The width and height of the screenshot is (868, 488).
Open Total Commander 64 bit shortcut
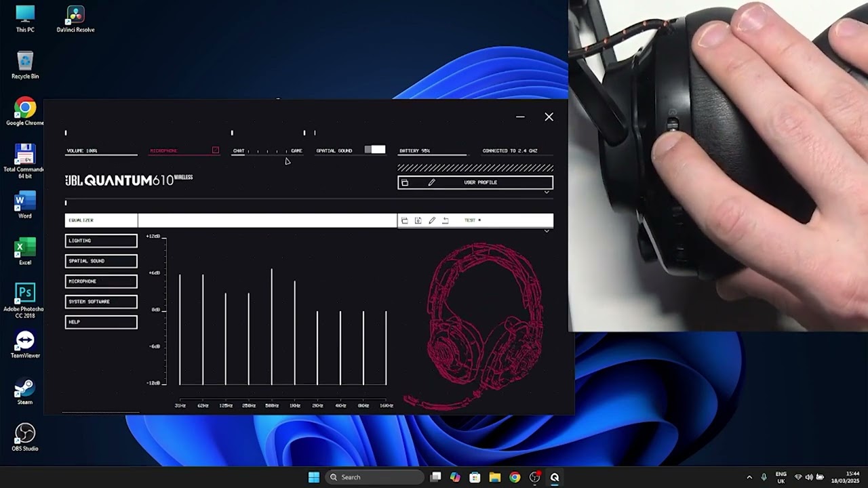click(x=25, y=161)
